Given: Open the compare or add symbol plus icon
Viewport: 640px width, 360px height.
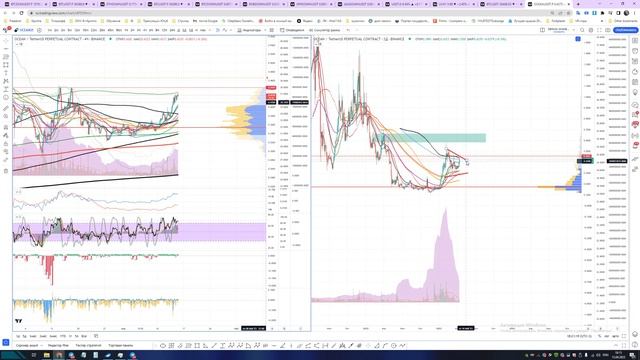Looking at the screenshot, I should pyautogui.click(x=39, y=30).
